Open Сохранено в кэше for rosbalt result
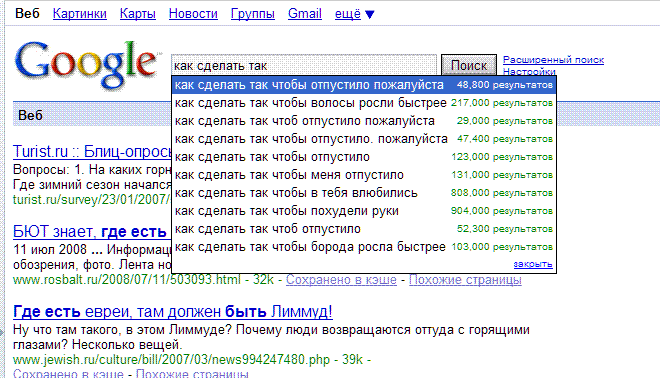 (341, 280)
